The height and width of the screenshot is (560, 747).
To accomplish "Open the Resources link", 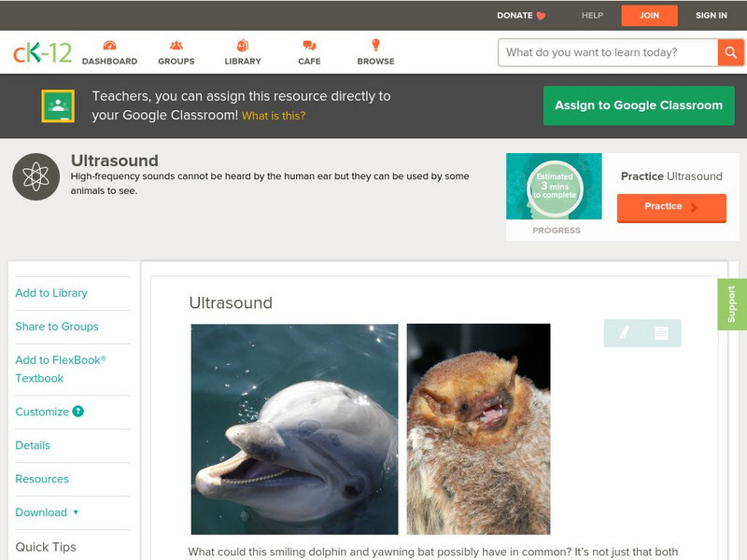I will (x=42, y=479).
